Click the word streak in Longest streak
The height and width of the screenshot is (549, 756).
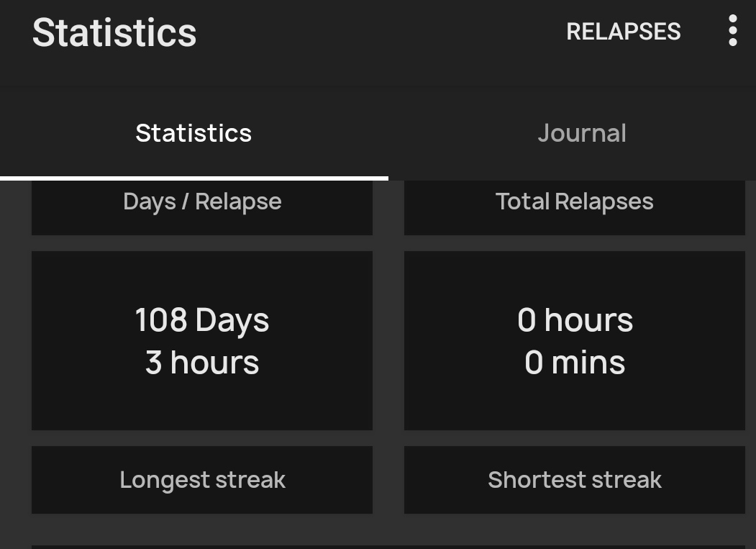tap(250, 480)
